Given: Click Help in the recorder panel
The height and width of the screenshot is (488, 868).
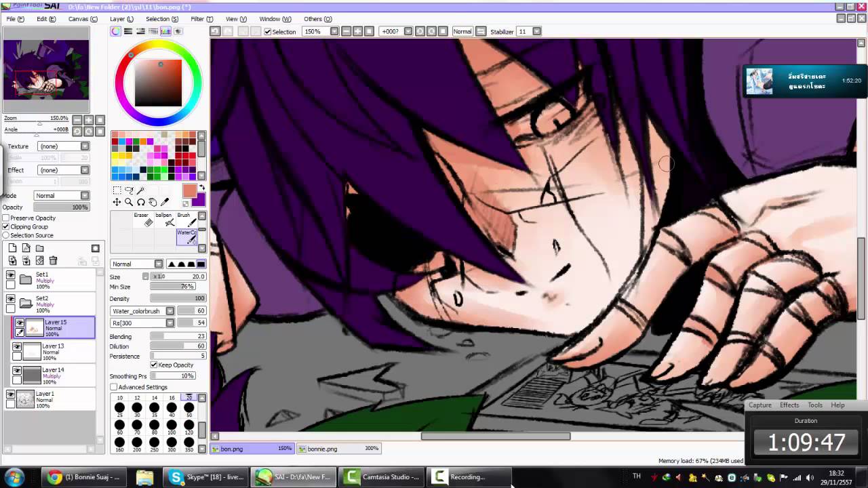Looking at the screenshot, I should (837, 405).
